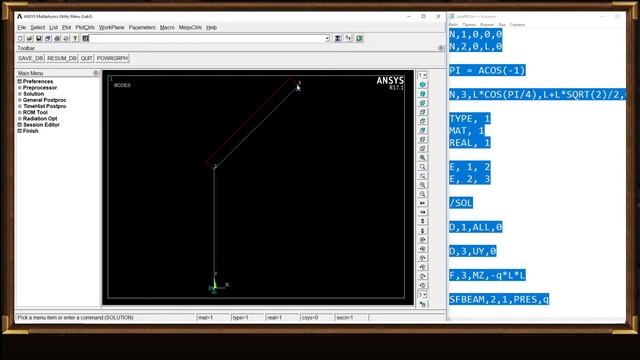Open the command input history dropdown arrow
This screenshot has height=360, width=640.
click(327, 38)
